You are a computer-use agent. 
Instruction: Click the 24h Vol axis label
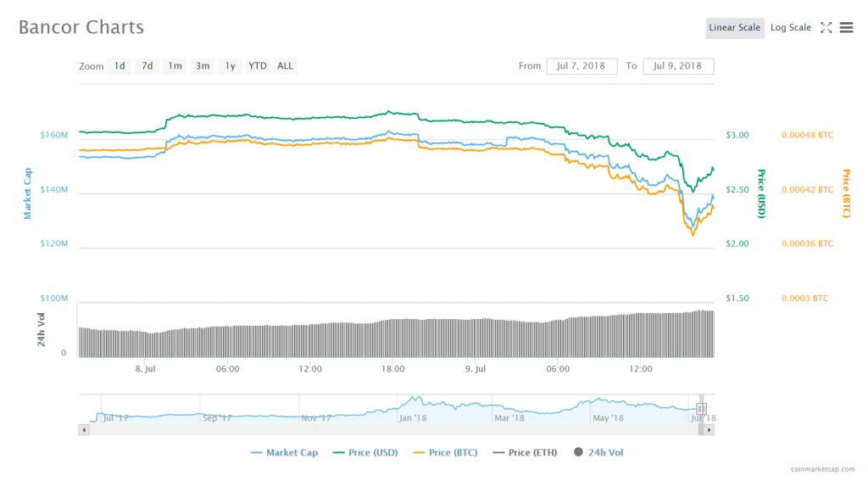pyautogui.click(x=41, y=330)
